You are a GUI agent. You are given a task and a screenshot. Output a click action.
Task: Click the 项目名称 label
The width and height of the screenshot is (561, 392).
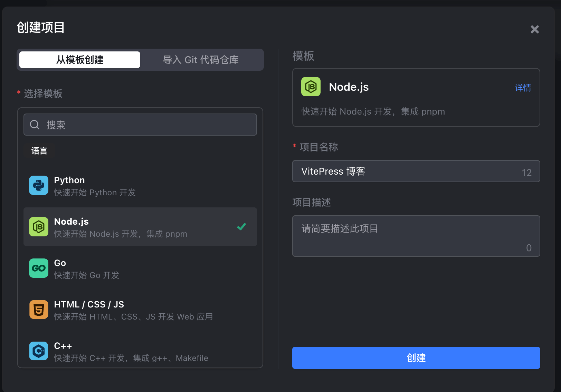click(319, 147)
